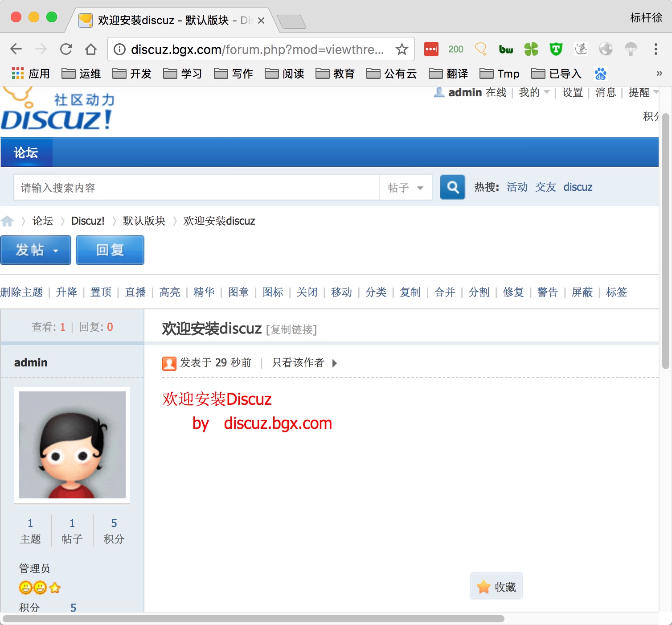Open the 学习 bookmark folder
Screen dimensions: 672x625
tap(183, 74)
